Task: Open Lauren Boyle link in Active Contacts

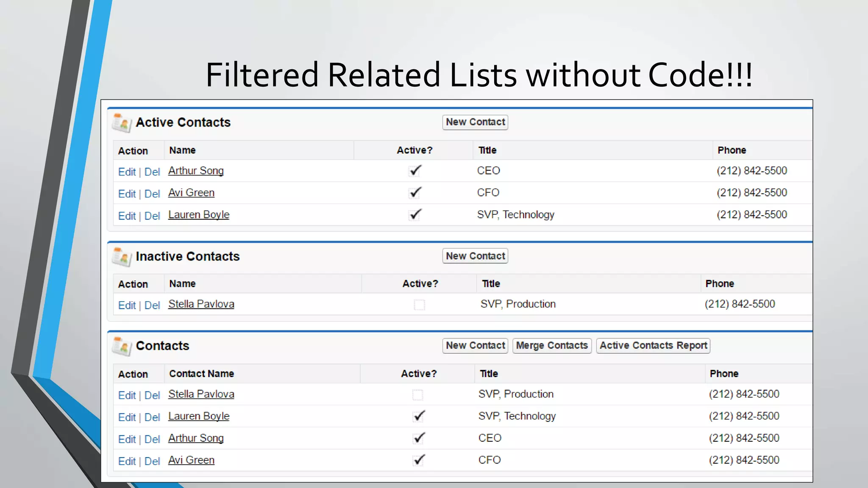Action: pos(199,215)
